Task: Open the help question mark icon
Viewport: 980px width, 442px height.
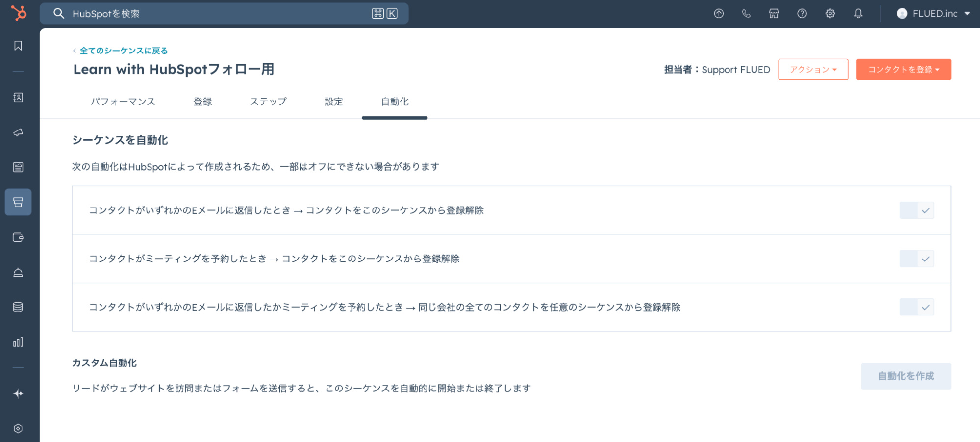Action: click(802, 14)
